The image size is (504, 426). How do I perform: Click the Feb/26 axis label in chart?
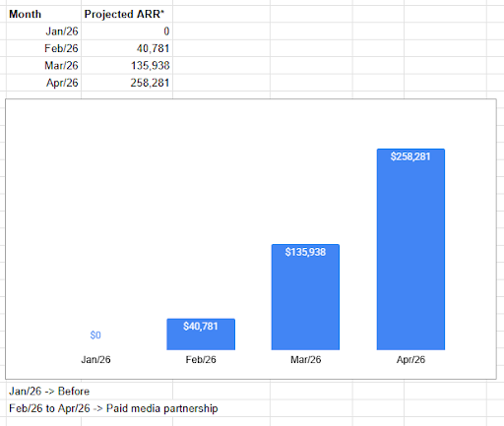pos(201,360)
